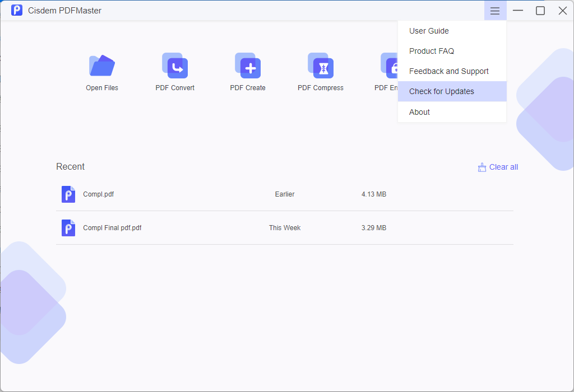Open the PDF Convert tool
This screenshot has height=392, width=574.
point(175,66)
